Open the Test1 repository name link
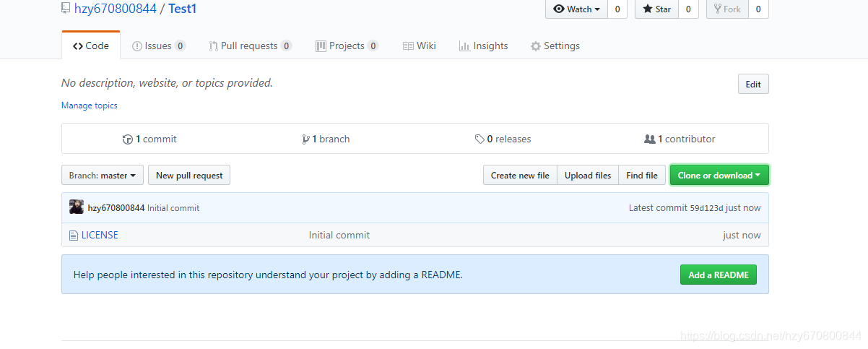 [x=183, y=9]
